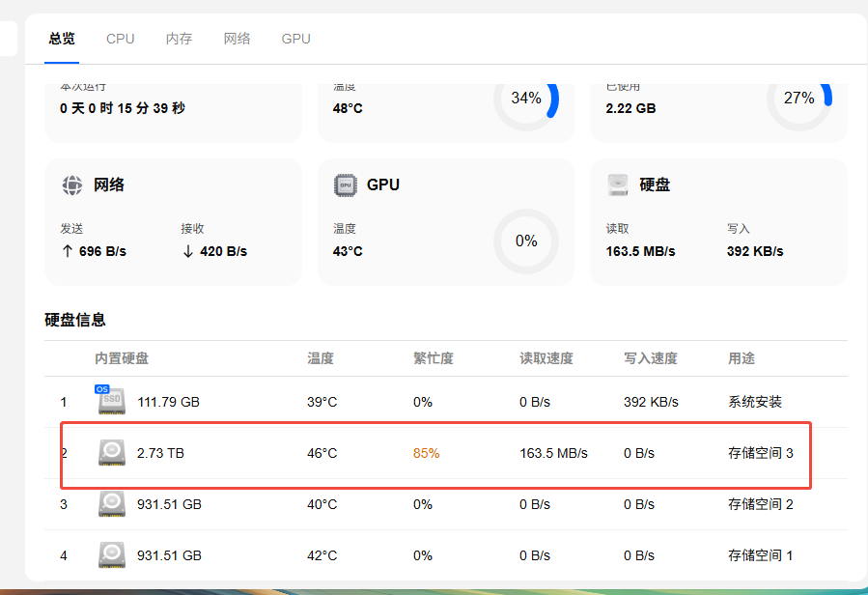The image size is (868, 595).
Task: Click the GPU 0% usage ring
Action: point(526,241)
